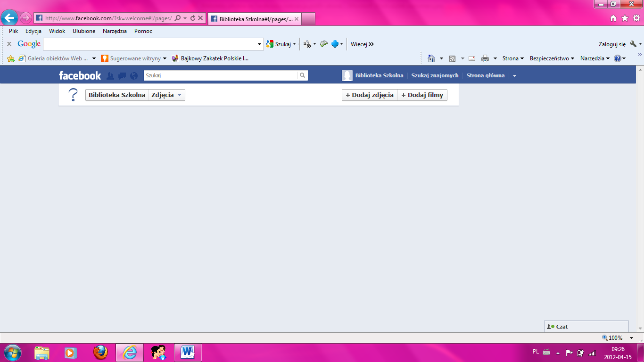644x362 pixels.
Task: Open the Widok menu
Action: pyautogui.click(x=57, y=31)
